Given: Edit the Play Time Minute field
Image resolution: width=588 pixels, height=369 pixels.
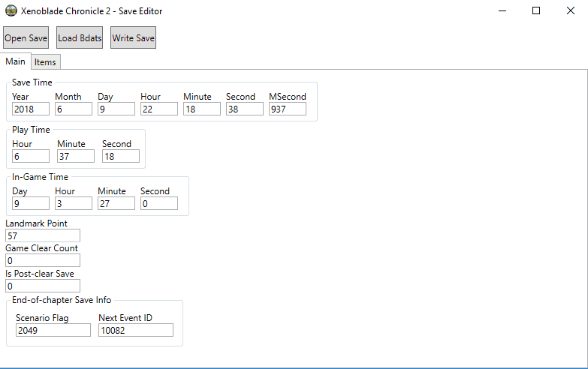Looking at the screenshot, I should point(75,156).
